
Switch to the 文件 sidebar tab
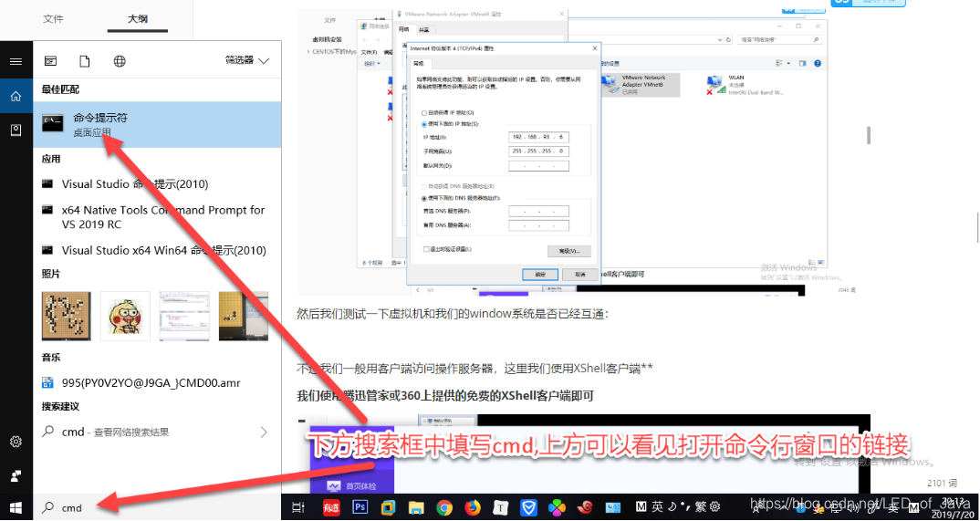[53, 19]
